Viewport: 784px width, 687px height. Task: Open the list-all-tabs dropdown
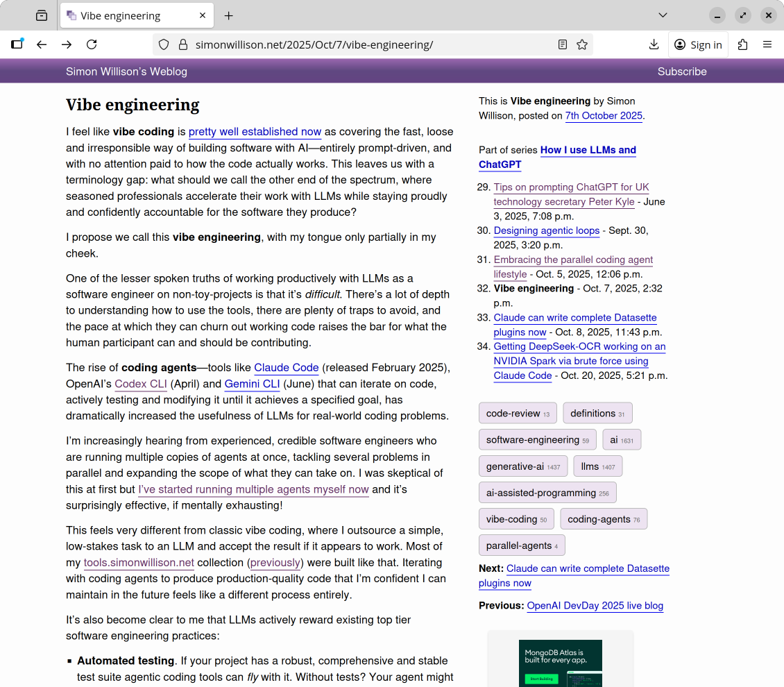pos(663,15)
